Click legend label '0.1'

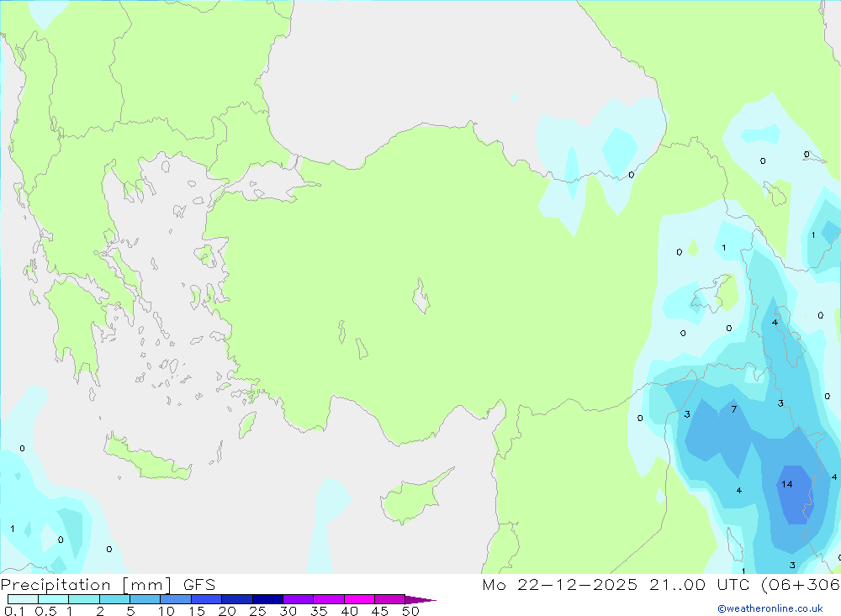[x=14, y=611]
